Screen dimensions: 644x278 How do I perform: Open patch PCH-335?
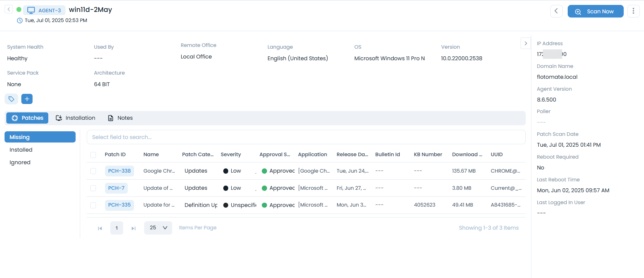pyautogui.click(x=119, y=205)
